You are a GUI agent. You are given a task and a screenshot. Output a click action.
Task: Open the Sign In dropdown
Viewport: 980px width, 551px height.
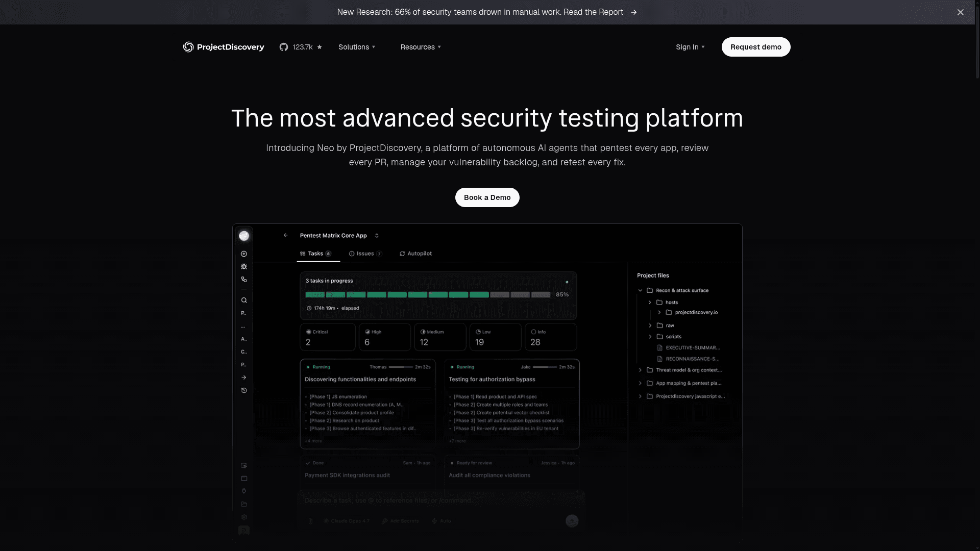pyautogui.click(x=690, y=47)
